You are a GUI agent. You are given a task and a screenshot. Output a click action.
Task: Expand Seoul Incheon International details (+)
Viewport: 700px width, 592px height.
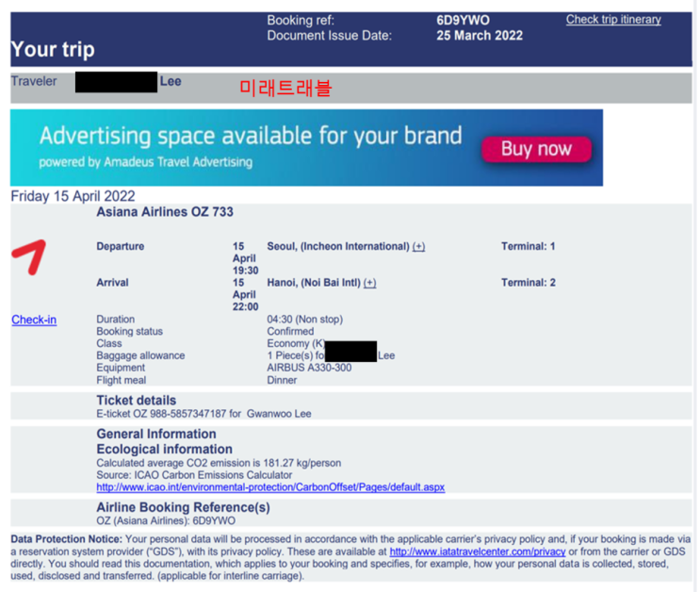[x=418, y=247]
